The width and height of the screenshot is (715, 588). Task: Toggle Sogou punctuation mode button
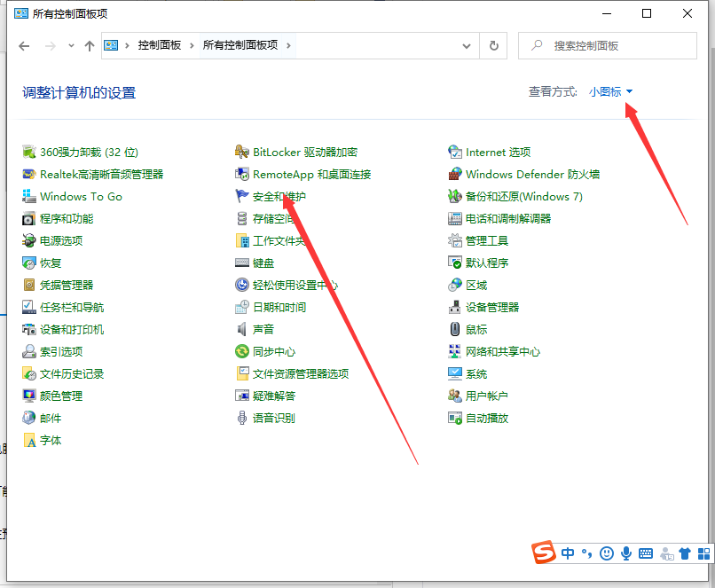coord(586,553)
